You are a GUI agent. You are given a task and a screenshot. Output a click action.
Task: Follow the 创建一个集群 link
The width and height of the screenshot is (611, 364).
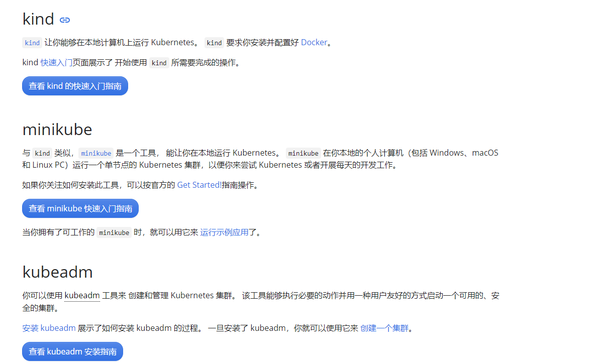click(384, 328)
